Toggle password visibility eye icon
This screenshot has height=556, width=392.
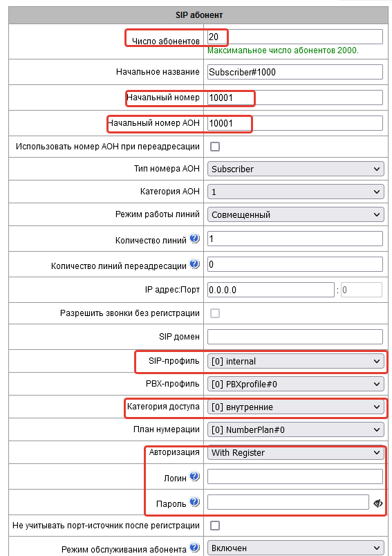click(x=378, y=503)
